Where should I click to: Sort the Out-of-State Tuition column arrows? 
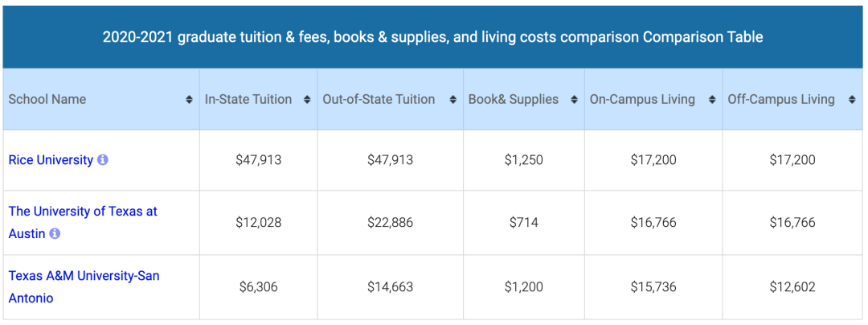click(452, 101)
